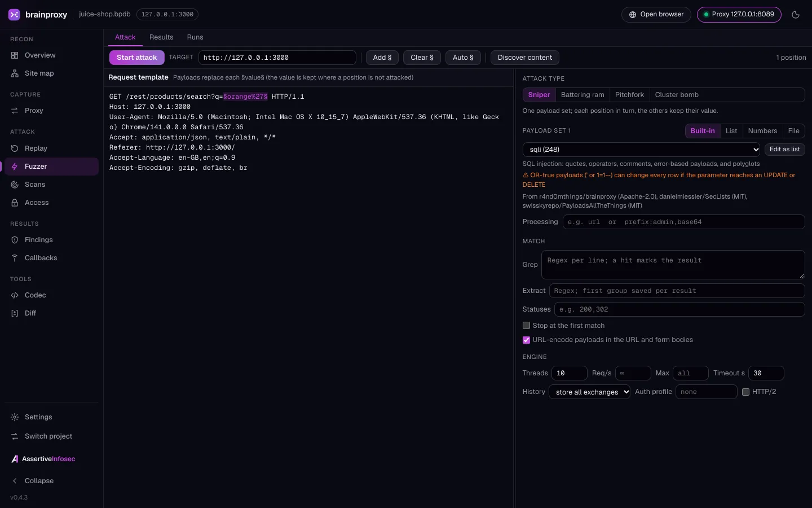Select Pitchfork attack type
812x508 pixels.
point(629,95)
